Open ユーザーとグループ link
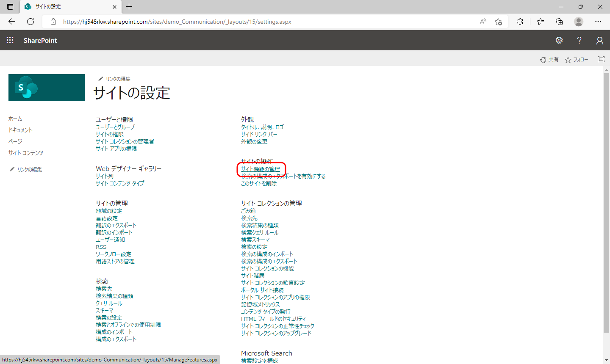The image size is (610, 364). click(x=115, y=127)
